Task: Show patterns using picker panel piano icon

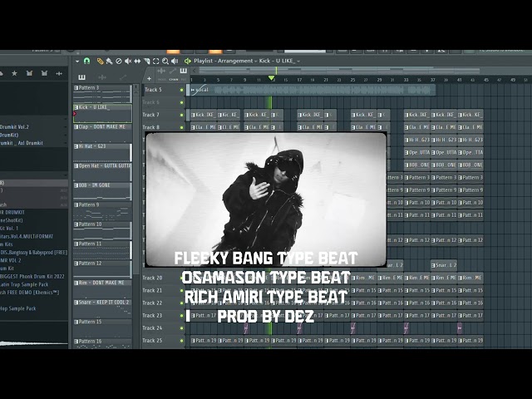Action: 81,77
